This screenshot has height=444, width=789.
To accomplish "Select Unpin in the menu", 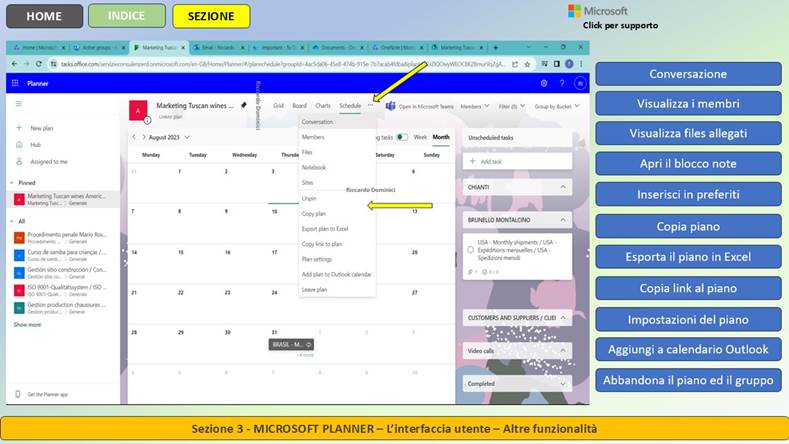I will (x=337, y=198).
